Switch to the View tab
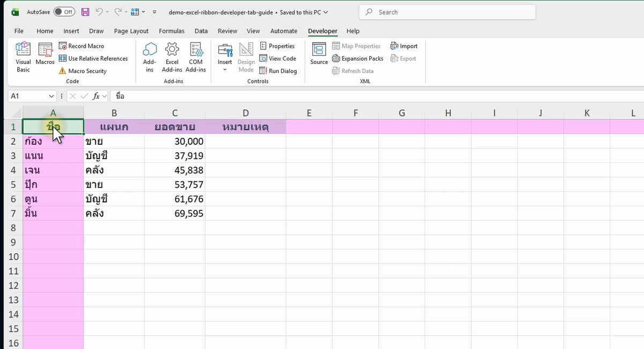 pos(253,31)
